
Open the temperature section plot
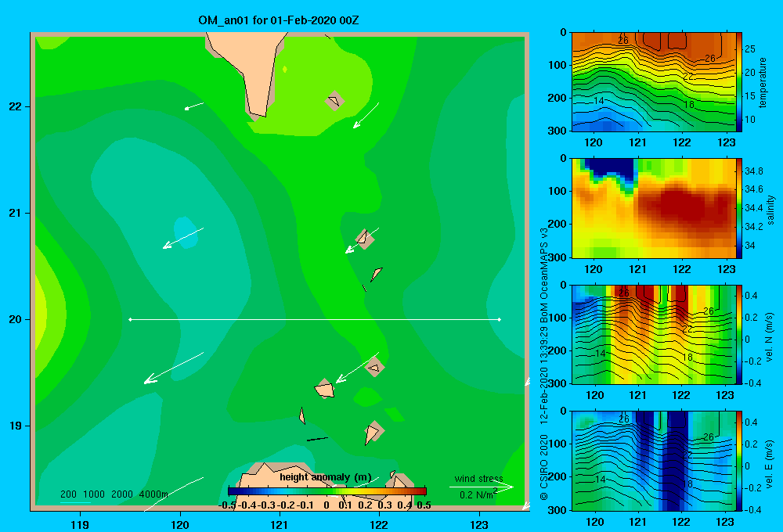tap(654, 82)
